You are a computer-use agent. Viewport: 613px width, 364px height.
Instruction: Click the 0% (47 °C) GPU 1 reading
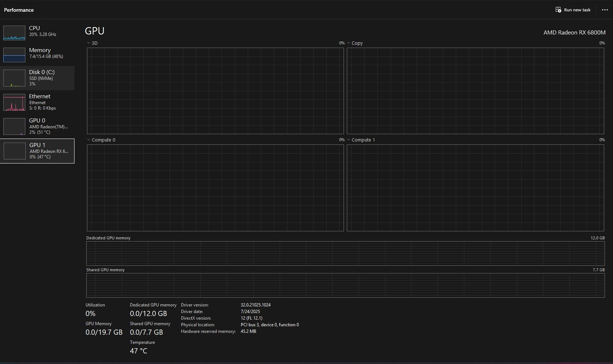point(40,157)
